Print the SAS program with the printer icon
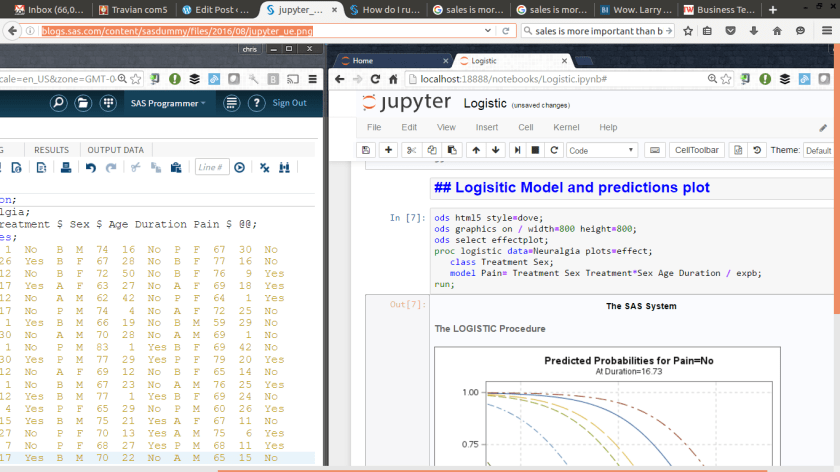The width and height of the screenshot is (840, 472). pyautogui.click(x=66, y=168)
